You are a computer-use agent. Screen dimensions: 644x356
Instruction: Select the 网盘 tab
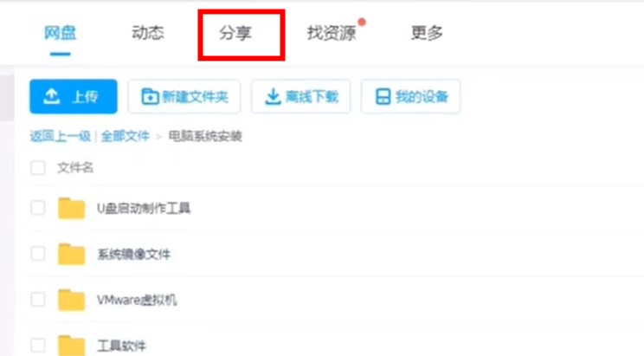point(61,32)
